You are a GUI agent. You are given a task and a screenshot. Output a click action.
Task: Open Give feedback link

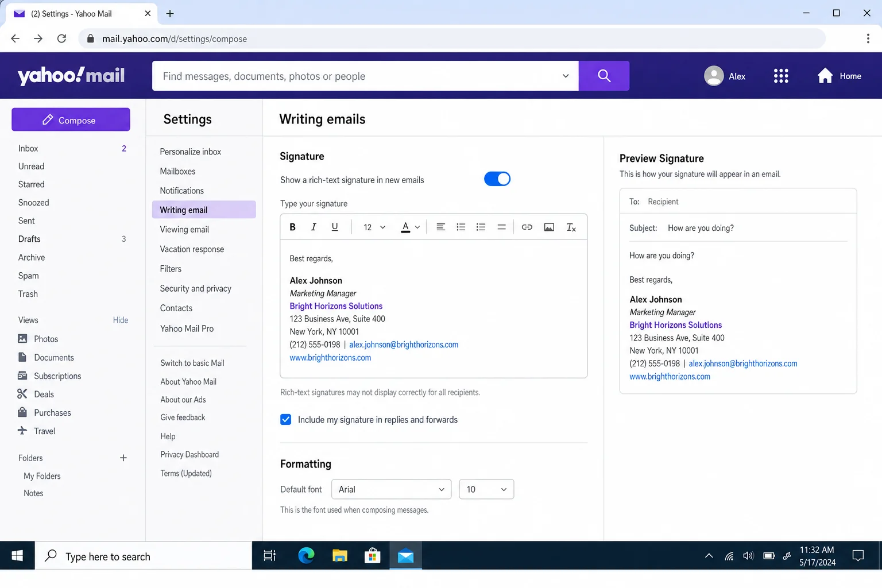tap(183, 417)
